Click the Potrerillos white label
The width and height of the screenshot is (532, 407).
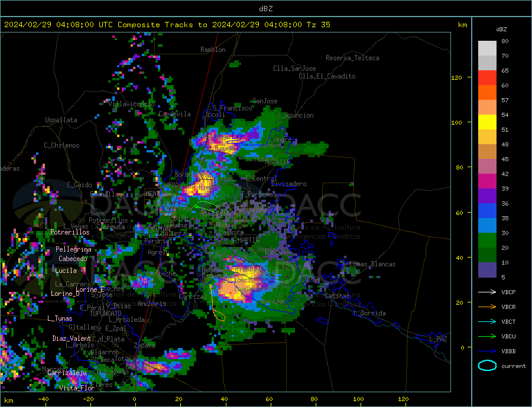click(x=70, y=232)
